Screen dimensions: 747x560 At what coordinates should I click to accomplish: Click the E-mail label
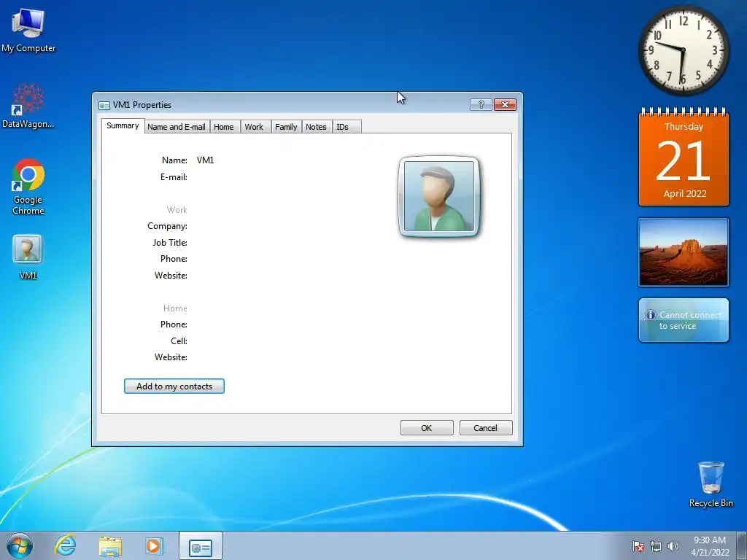[174, 177]
